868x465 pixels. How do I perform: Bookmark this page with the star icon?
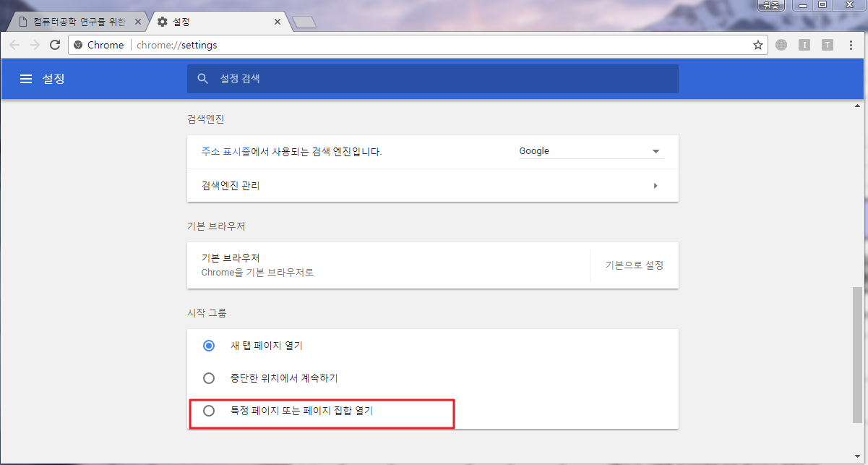click(757, 45)
